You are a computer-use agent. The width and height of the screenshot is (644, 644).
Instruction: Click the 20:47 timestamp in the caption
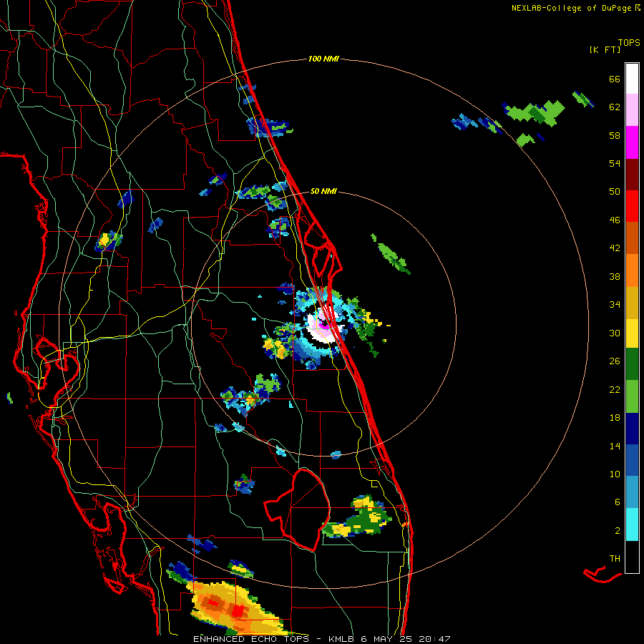434,639
